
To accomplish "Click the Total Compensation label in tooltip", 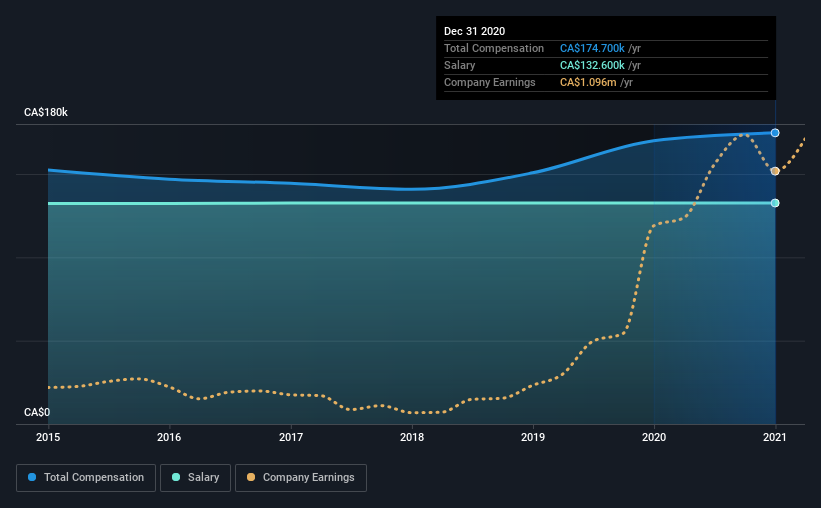I will [x=494, y=48].
